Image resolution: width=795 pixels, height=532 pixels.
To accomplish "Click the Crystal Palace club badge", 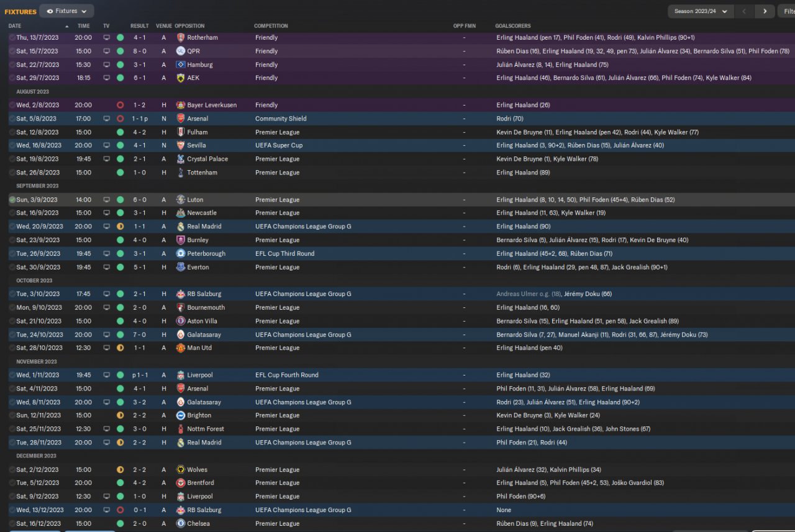I will tap(181, 160).
